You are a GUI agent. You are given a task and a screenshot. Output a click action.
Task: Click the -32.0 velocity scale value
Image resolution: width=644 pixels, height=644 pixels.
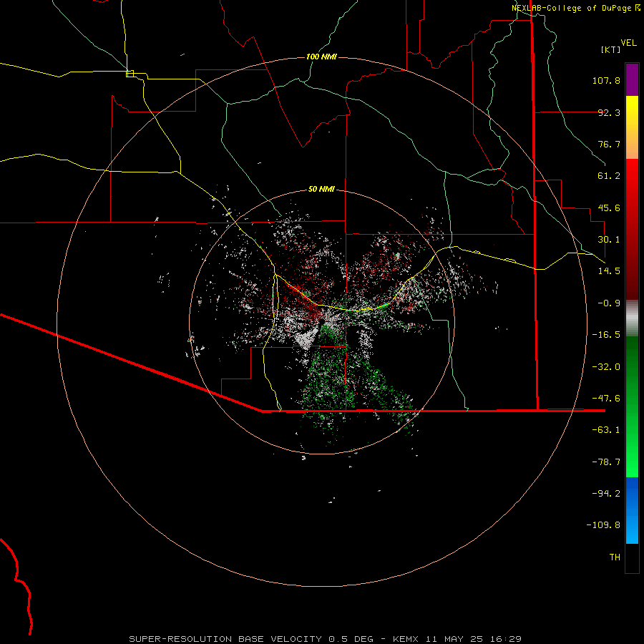click(x=606, y=367)
